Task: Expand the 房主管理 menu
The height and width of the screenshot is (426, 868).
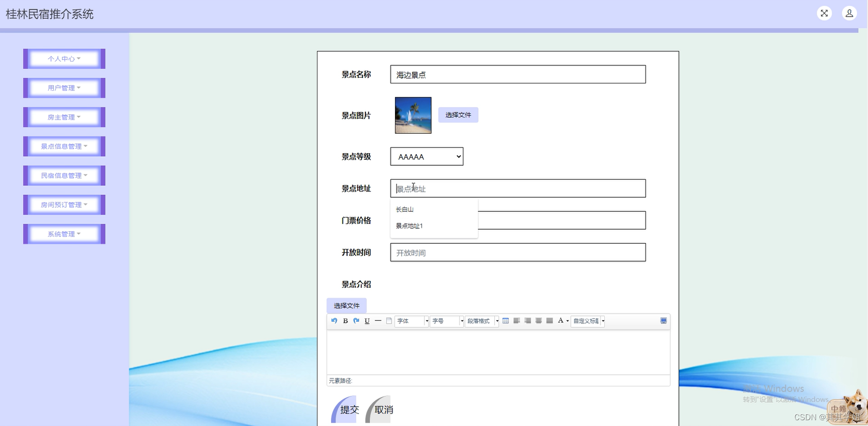Action: pos(64,117)
